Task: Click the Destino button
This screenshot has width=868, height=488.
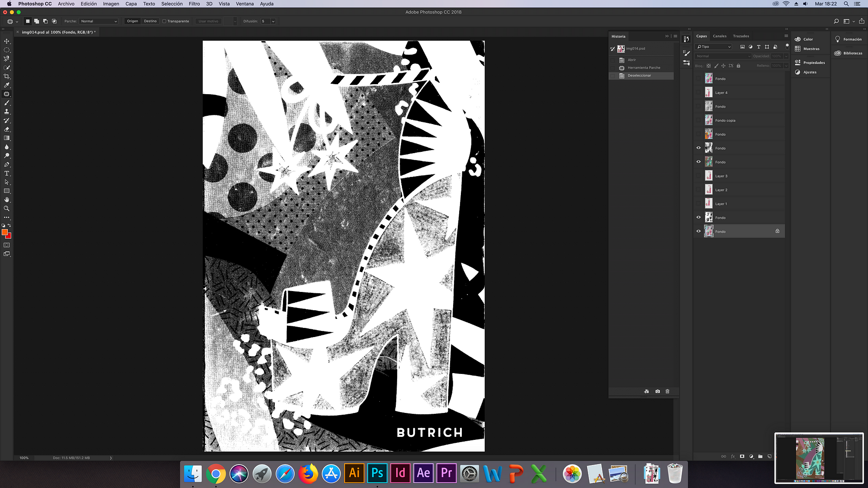Action: click(150, 21)
